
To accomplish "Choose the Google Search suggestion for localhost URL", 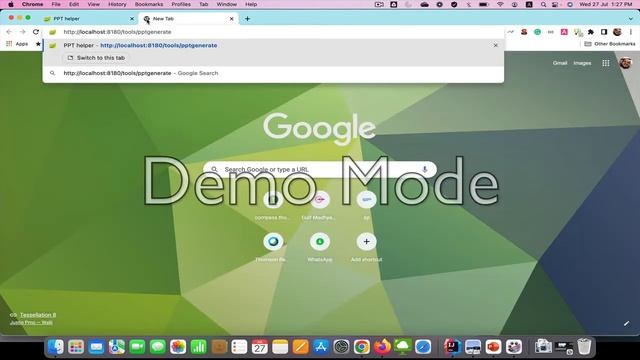I will tap(273, 73).
